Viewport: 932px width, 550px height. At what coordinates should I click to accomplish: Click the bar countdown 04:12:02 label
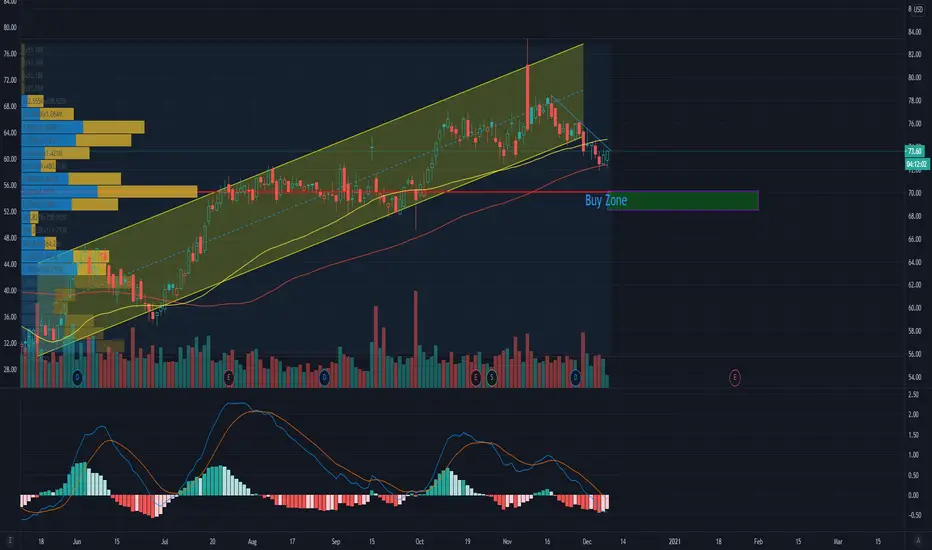point(917,164)
